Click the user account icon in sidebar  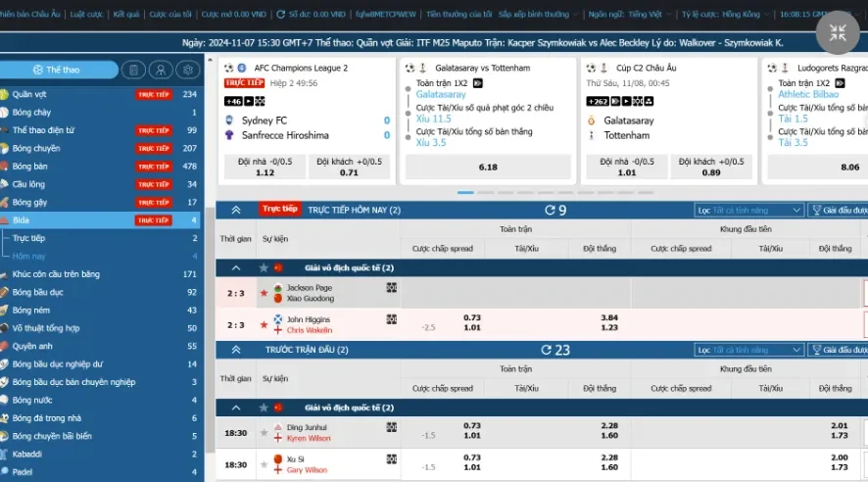161,71
